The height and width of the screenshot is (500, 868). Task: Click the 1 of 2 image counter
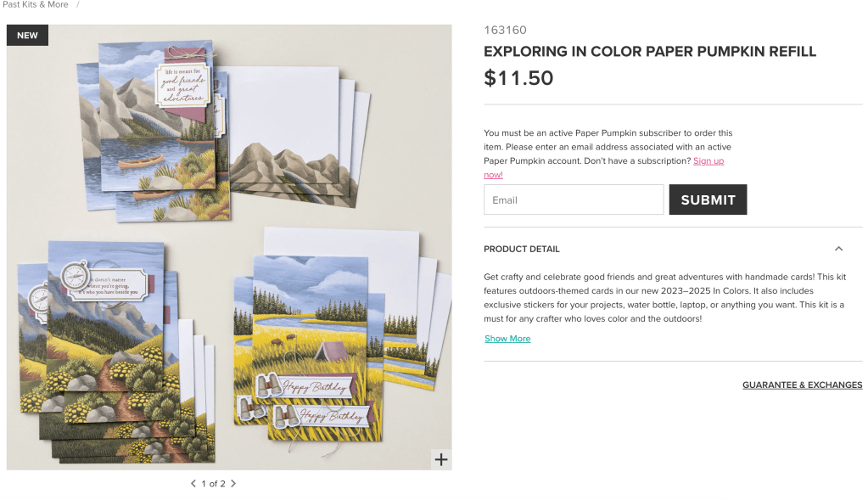pyautogui.click(x=213, y=483)
